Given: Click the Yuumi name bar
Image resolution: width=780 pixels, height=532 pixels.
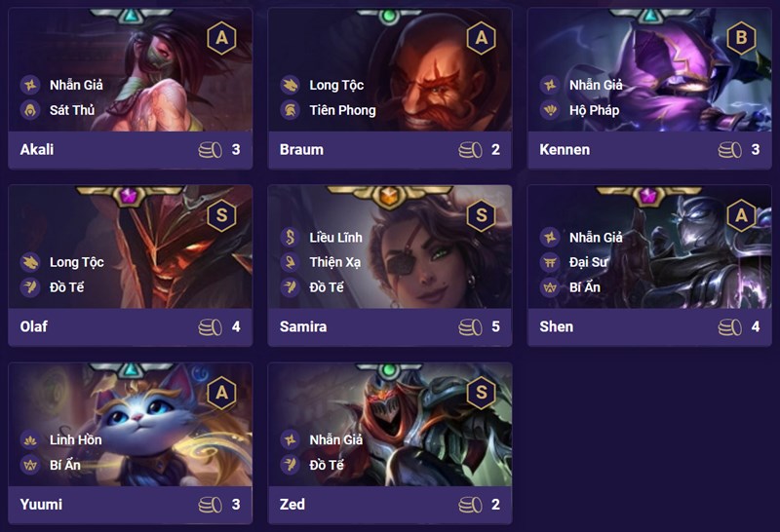Looking at the screenshot, I should point(131,504).
